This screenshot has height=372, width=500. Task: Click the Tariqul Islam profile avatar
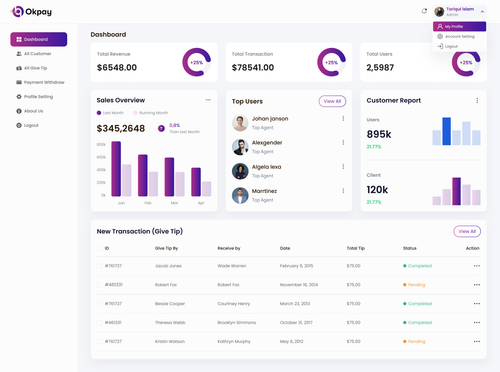click(x=439, y=12)
